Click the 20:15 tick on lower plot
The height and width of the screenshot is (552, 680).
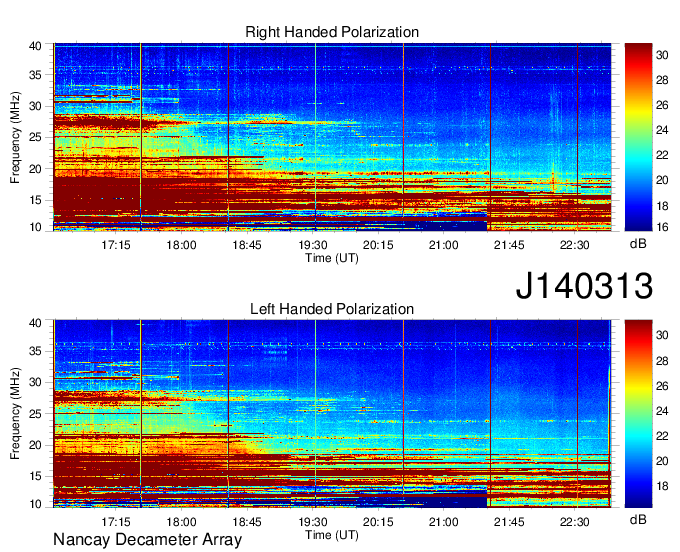(378, 522)
